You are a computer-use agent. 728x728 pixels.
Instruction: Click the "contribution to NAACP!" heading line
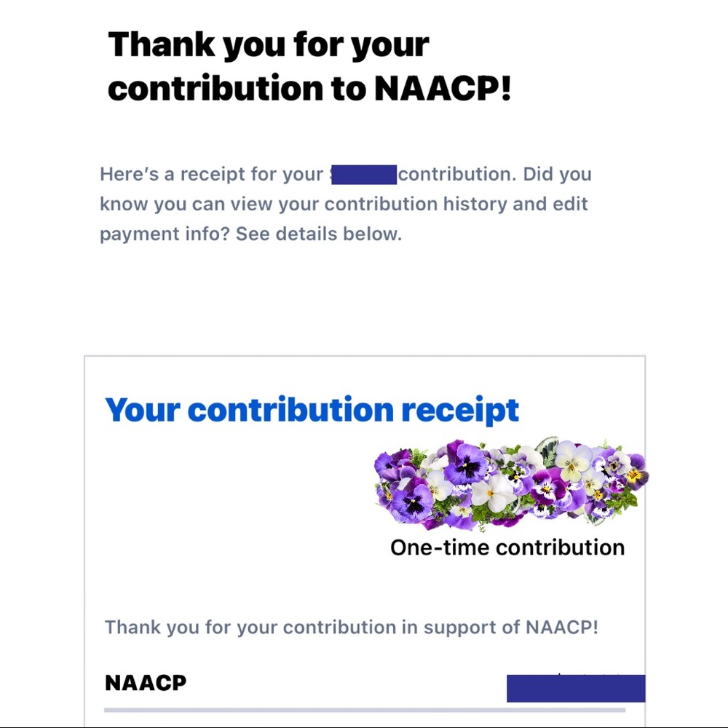coord(309,87)
